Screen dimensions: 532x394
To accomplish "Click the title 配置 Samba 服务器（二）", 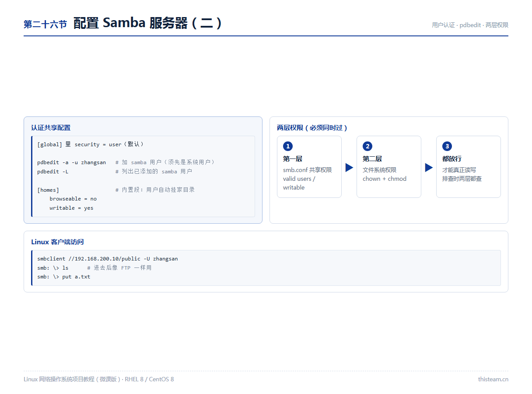I will pyautogui.click(x=148, y=23).
